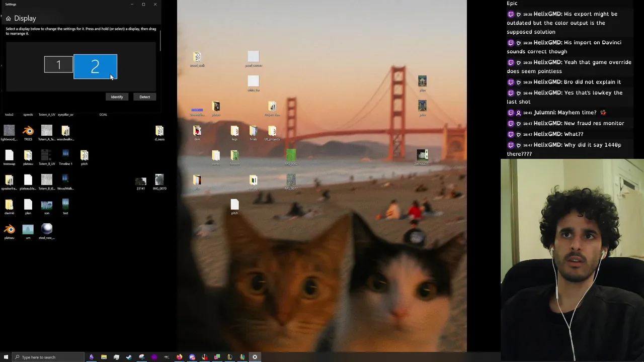Open the speakerfra folder icon
The height and width of the screenshot is (362, 644).
click(x=9, y=180)
